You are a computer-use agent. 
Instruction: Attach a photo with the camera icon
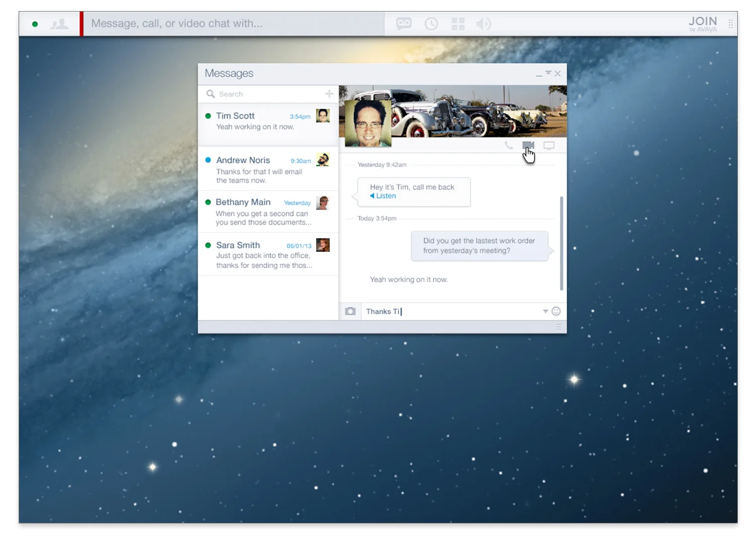coord(350,311)
